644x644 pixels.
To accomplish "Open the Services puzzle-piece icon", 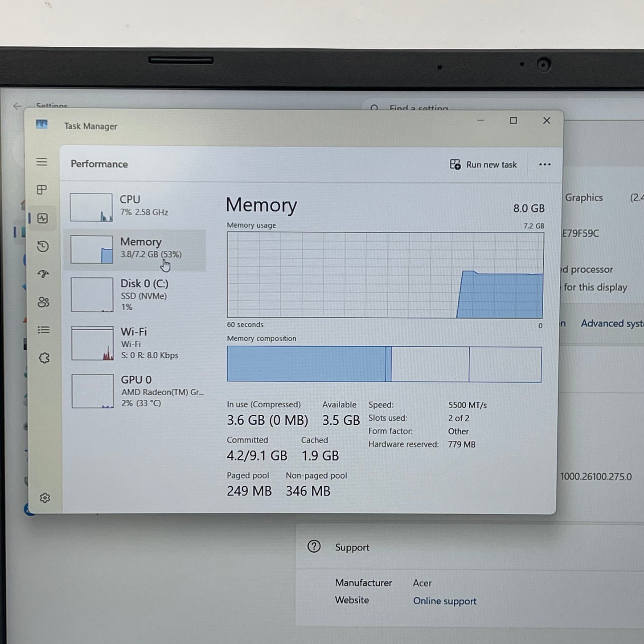I will click(x=44, y=358).
